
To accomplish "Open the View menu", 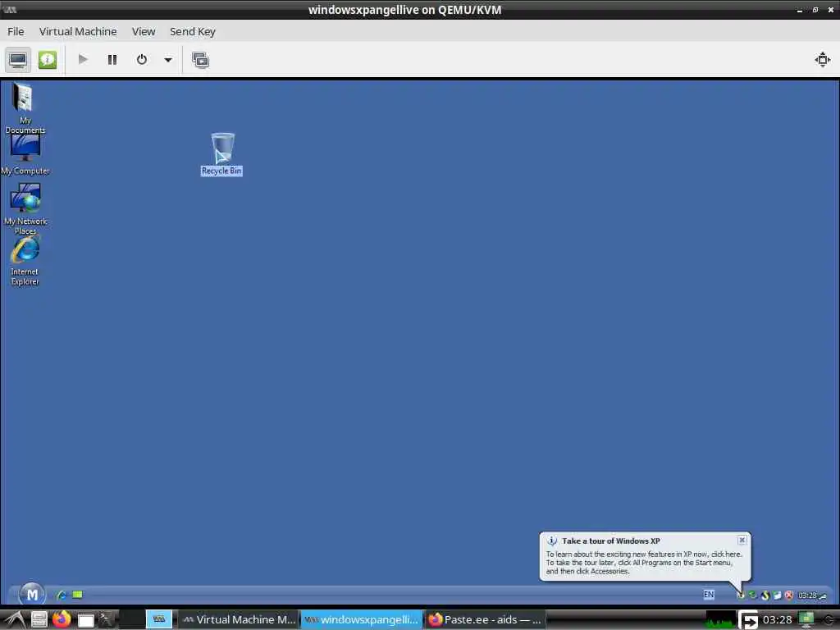I will point(144,32).
